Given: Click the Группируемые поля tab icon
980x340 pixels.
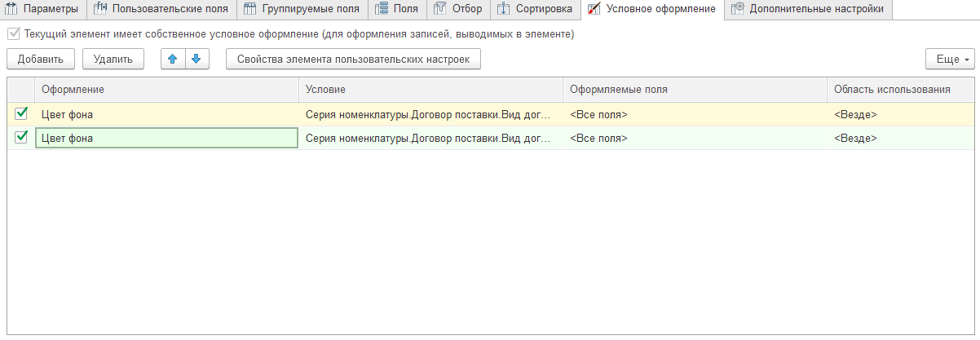Looking at the screenshot, I should tap(250, 10).
